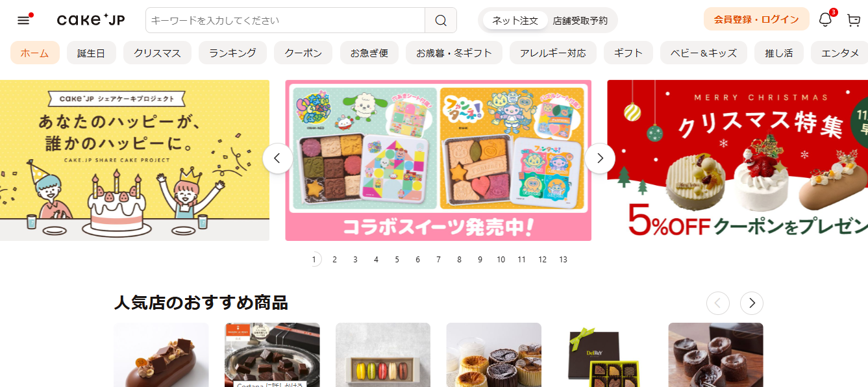This screenshot has height=387, width=868.
Task: Open the アレルギー対応 category
Action: (552, 53)
